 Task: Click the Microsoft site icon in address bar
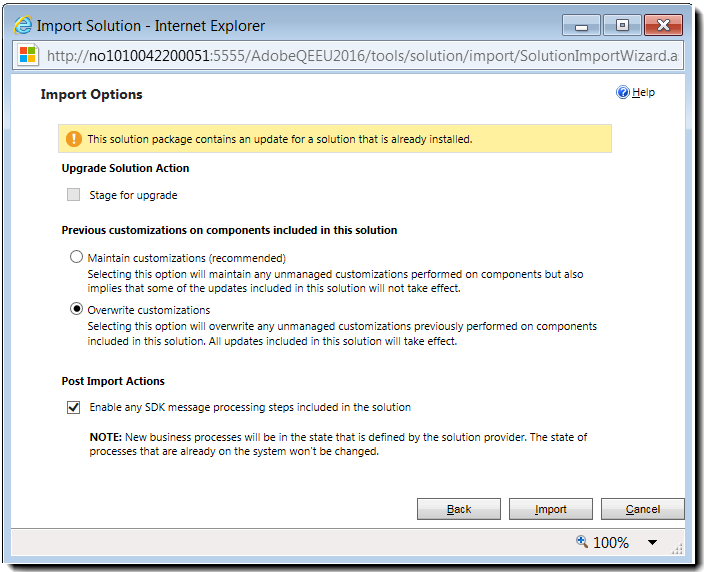tap(28, 55)
